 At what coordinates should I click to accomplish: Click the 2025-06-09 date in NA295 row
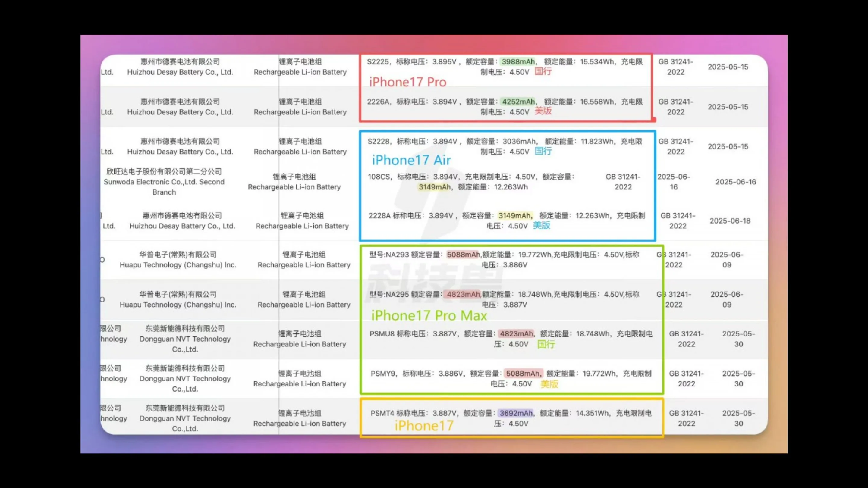(727, 299)
